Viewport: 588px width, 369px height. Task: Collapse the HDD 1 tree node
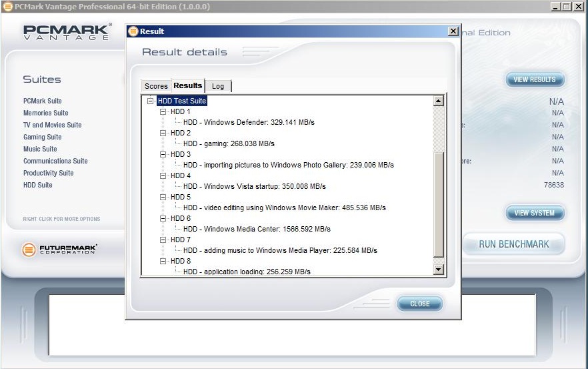point(163,112)
